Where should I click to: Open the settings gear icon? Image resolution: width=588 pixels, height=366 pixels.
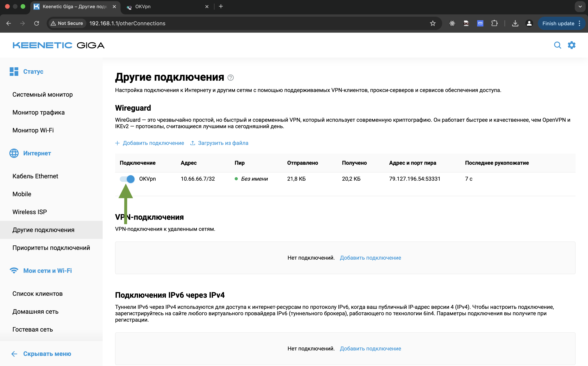point(571,45)
